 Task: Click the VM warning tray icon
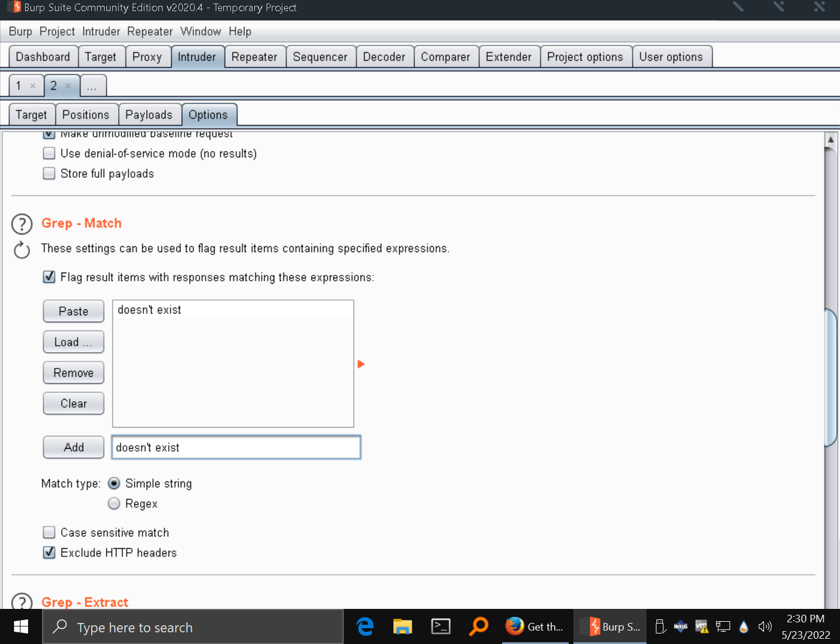pyautogui.click(x=701, y=627)
